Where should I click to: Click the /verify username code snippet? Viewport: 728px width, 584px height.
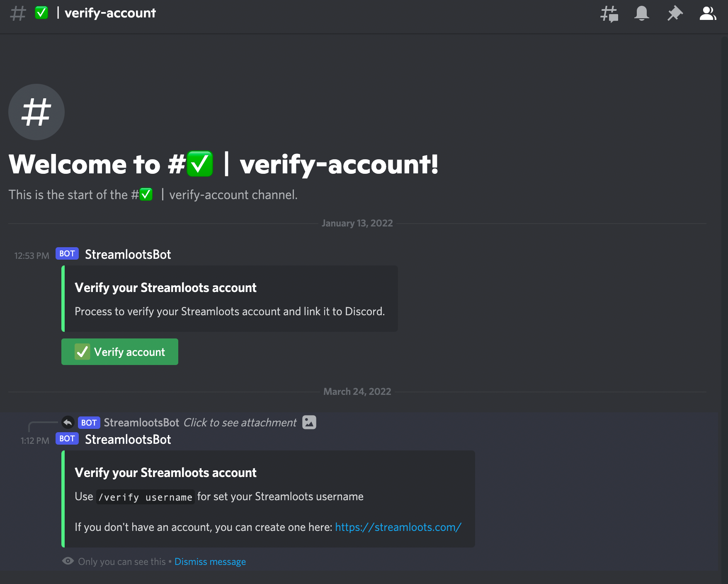coord(146,497)
